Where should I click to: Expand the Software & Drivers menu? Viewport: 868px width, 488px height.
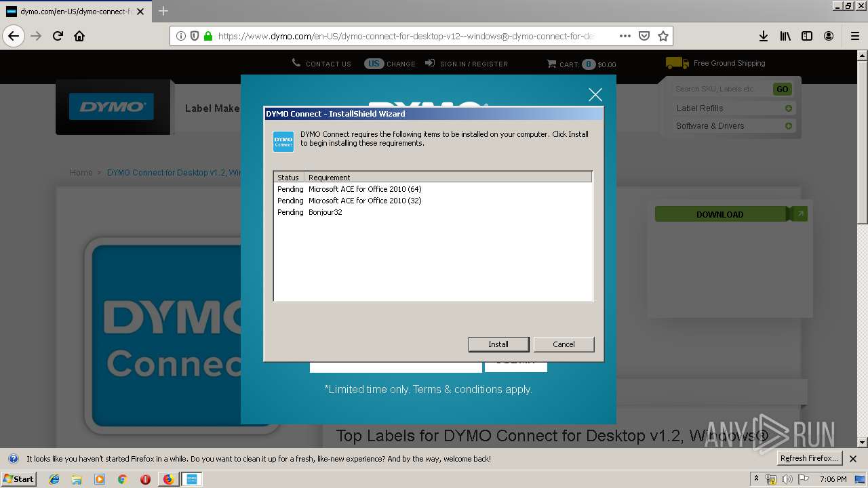pos(734,126)
